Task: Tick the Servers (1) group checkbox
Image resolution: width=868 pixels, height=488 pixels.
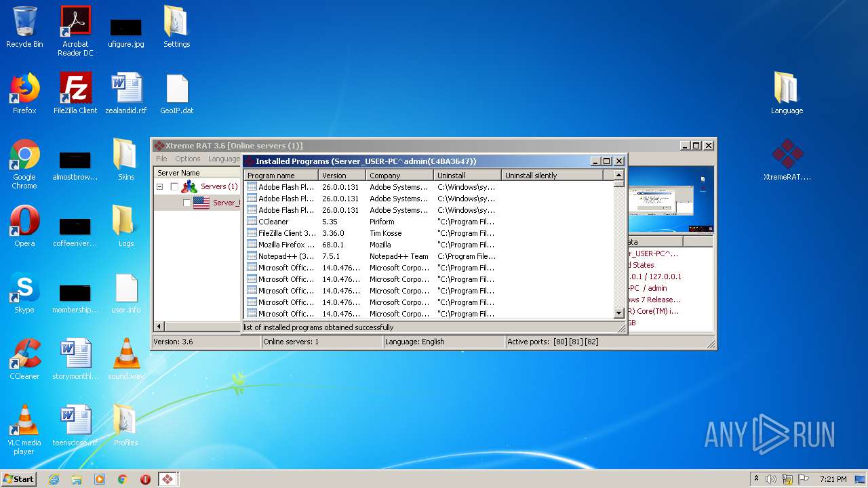Action: click(174, 186)
